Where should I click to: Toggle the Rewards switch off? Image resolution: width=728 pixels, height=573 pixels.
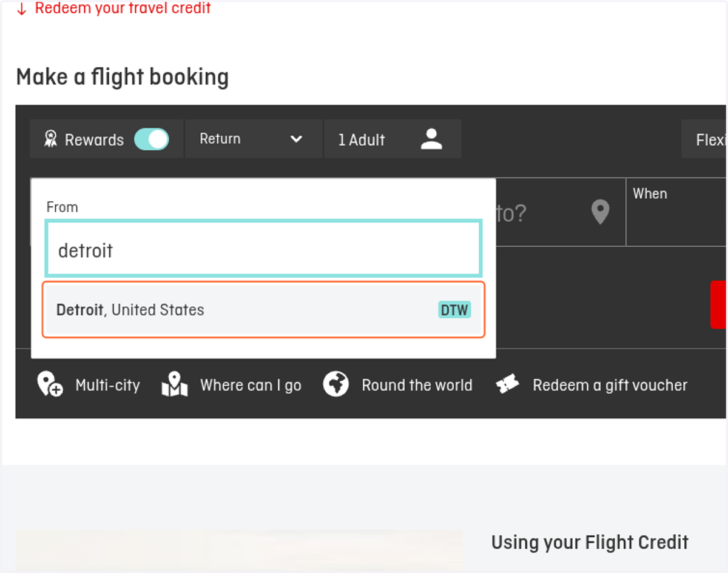151,139
